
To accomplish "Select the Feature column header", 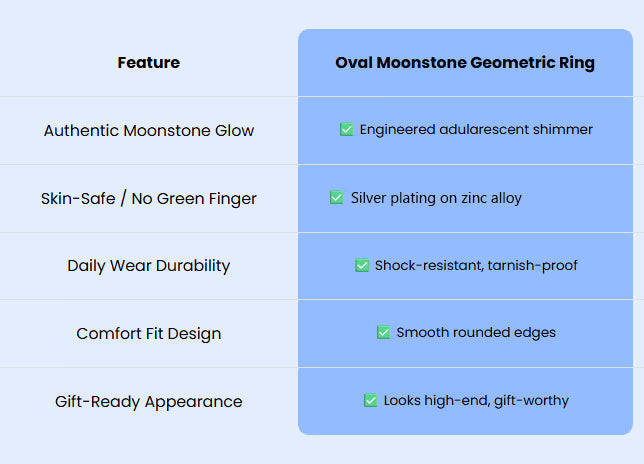I will click(149, 62).
